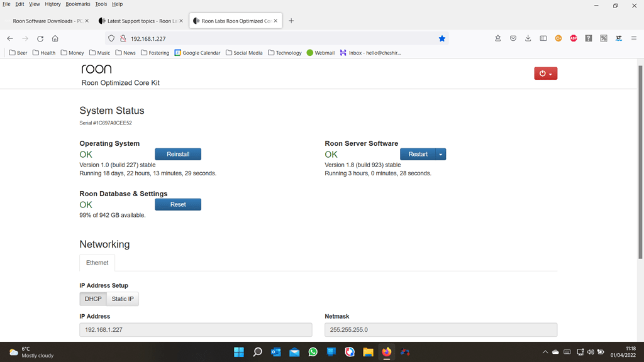Open the Bookmarks menu
This screenshot has height=362, width=644.
coord(77,4)
